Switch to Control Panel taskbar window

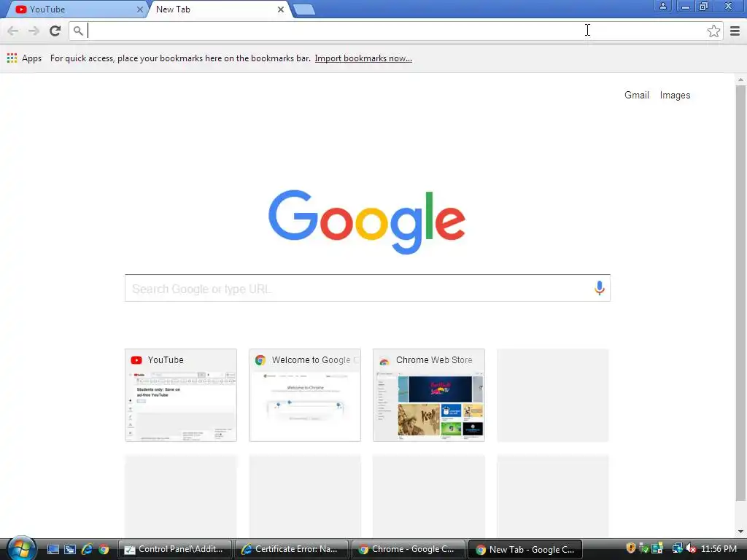coord(174,550)
